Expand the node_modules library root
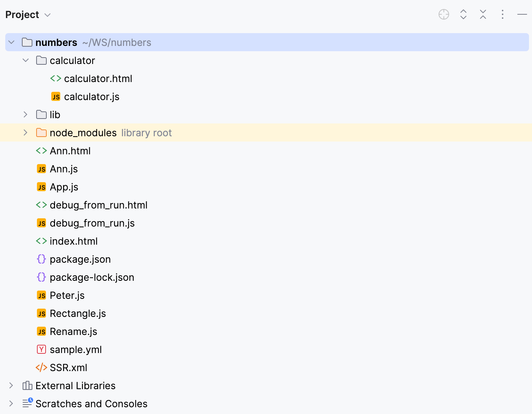532x414 pixels. tap(25, 132)
